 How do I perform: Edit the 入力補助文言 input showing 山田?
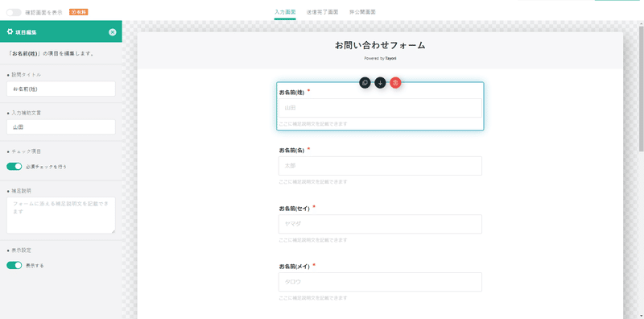[x=61, y=127]
